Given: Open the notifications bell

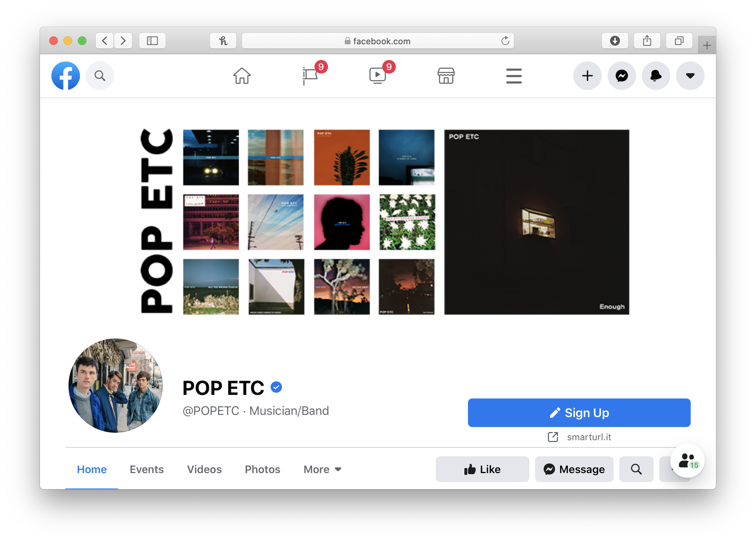Looking at the screenshot, I should point(656,76).
